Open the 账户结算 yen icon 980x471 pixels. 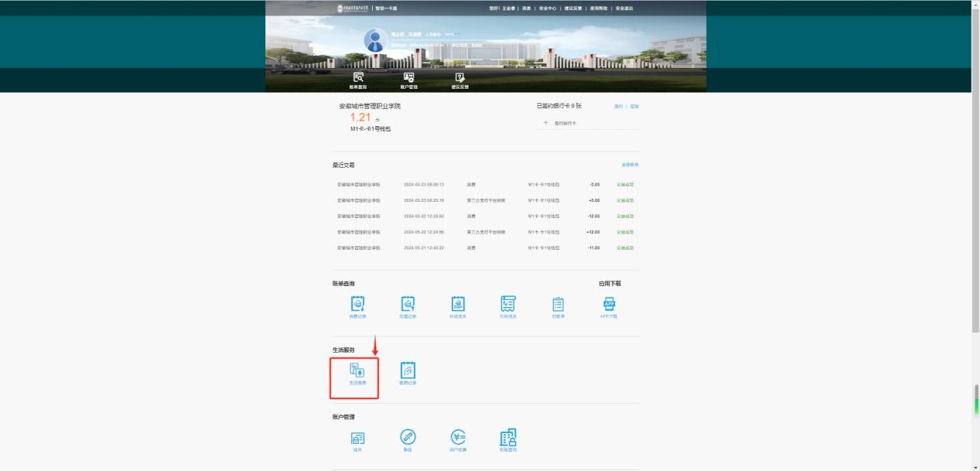[x=458, y=439]
